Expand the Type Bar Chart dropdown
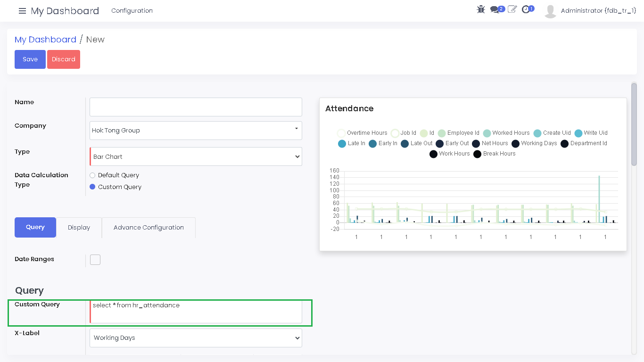The image size is (644, 362). click(196, 156)
